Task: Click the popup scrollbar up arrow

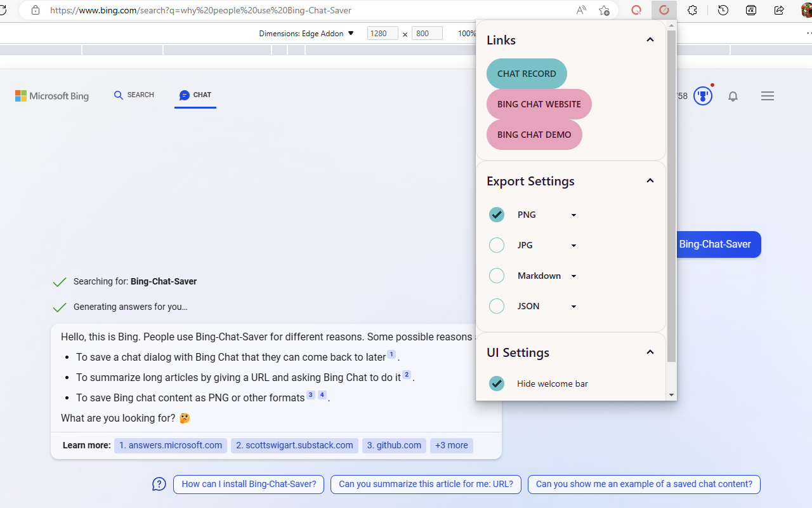Action: click(x=672, y=25)
